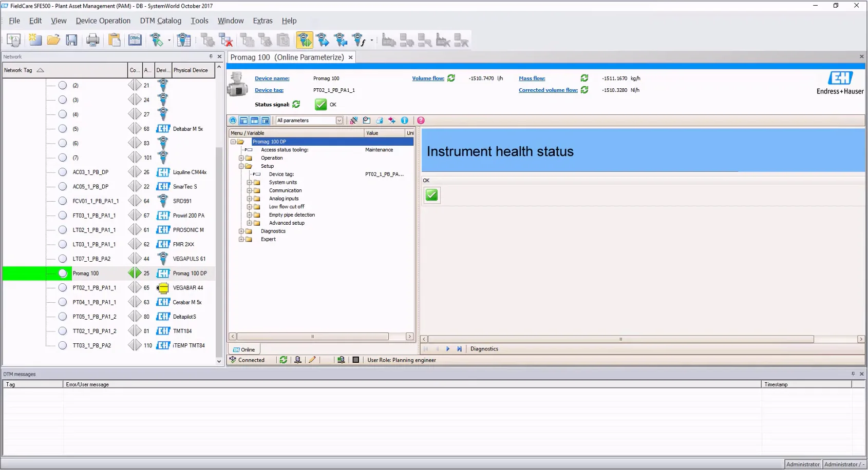Click the New project toolbar icon
Screen dimensions: 868x470
pyautogui.click(x=35, y=40)
